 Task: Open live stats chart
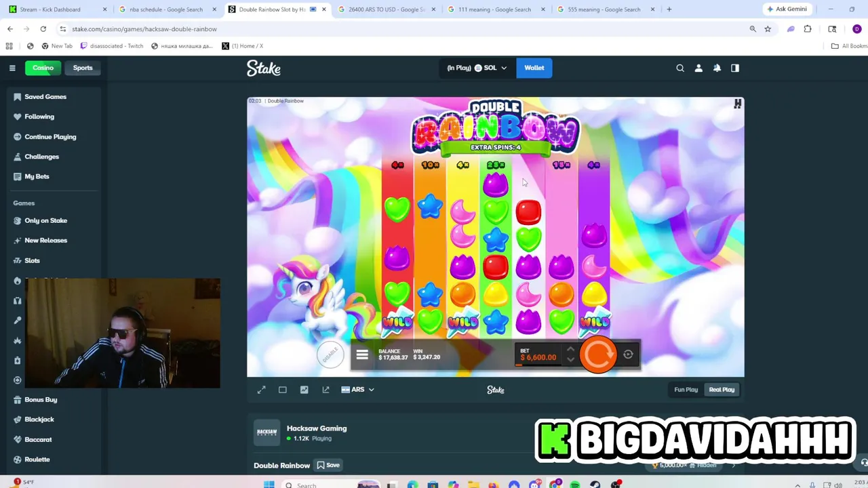pyautogui.click(x=304, y=390)
